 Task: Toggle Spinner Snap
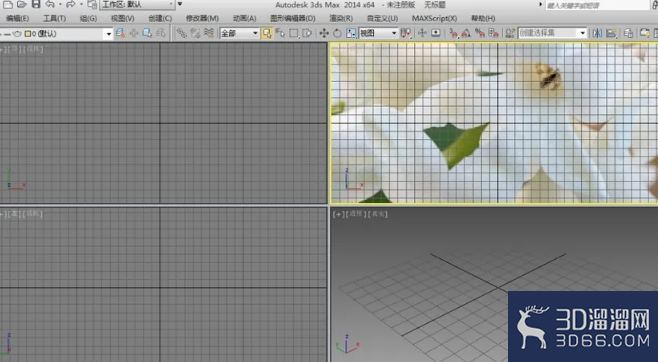[x=494, y=33]
